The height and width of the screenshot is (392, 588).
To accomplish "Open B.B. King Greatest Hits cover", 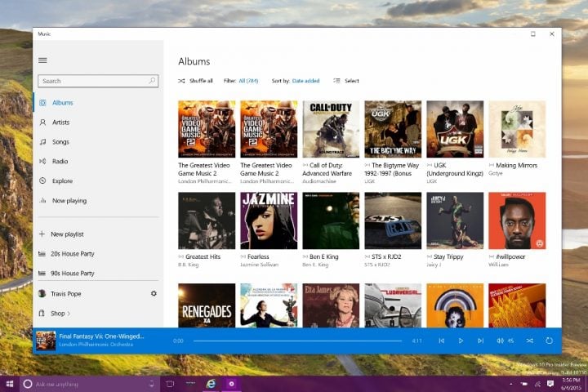I will coord(207,220).
